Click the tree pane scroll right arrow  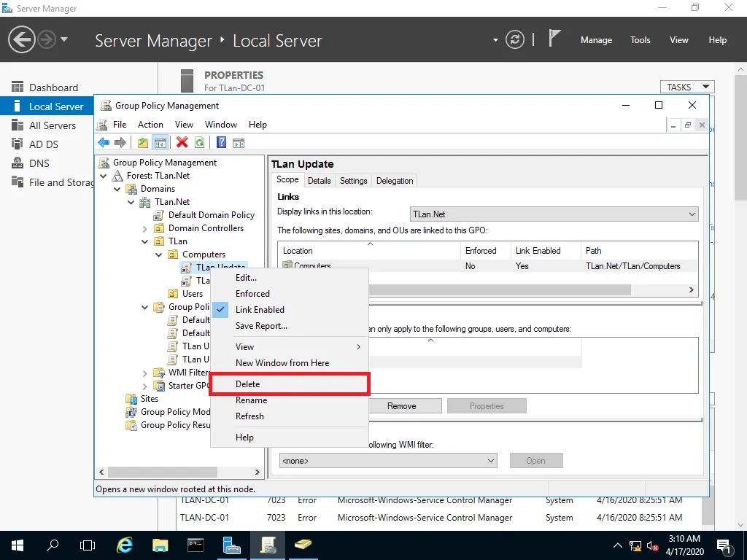tap(258, 472)
